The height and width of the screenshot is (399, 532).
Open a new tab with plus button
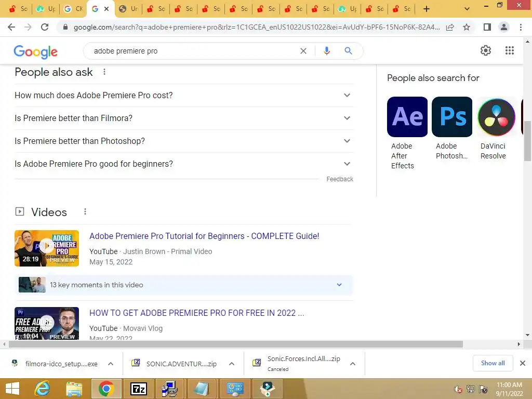pyautogui.click(x=427, y=9)
